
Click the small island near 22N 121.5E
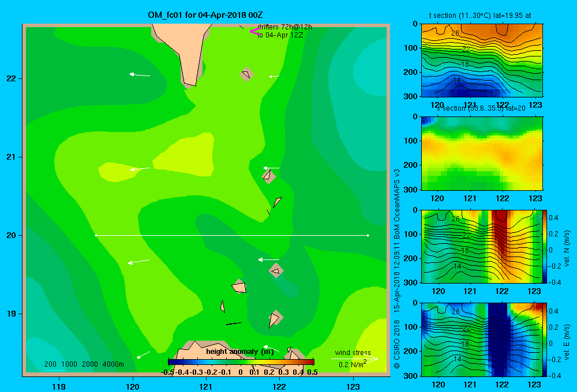246,74
